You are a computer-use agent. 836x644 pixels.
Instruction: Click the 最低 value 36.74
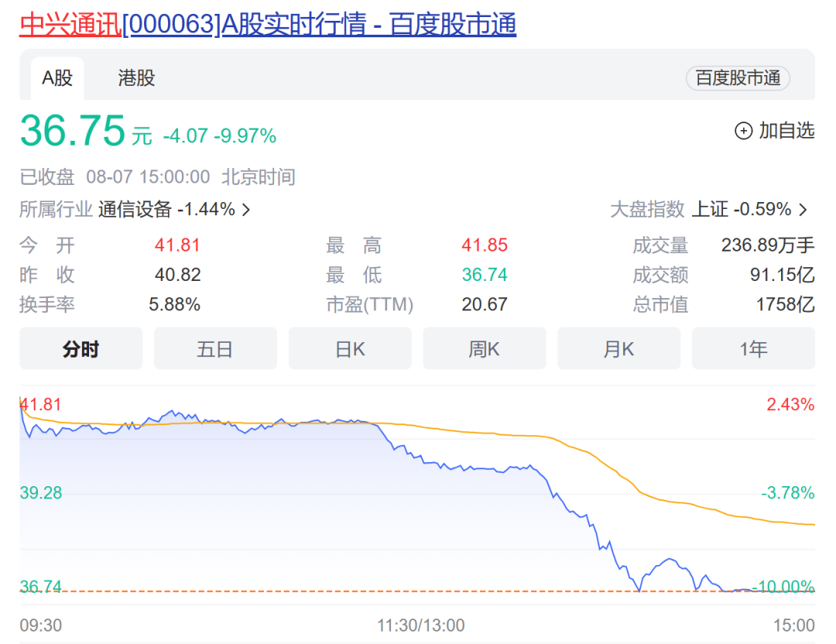tap(484, 275)
